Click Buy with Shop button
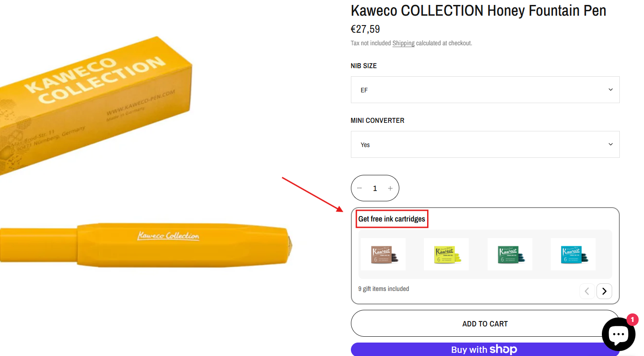Screen dimensions: 644x356 coord(485,350)
